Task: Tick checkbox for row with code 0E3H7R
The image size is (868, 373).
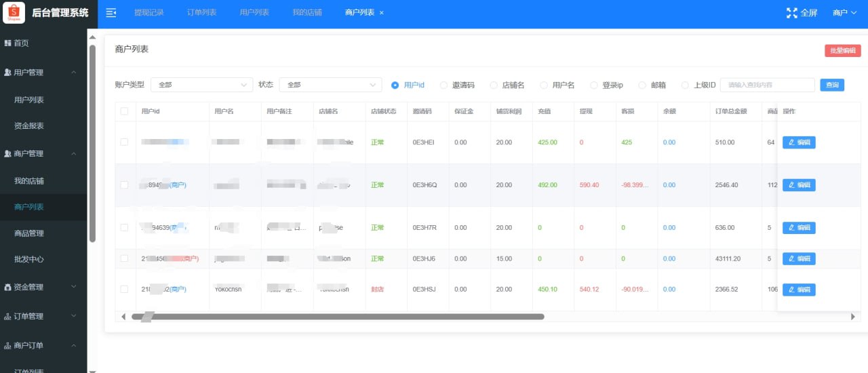Action: pyautogui.click(x=124, y=227)
